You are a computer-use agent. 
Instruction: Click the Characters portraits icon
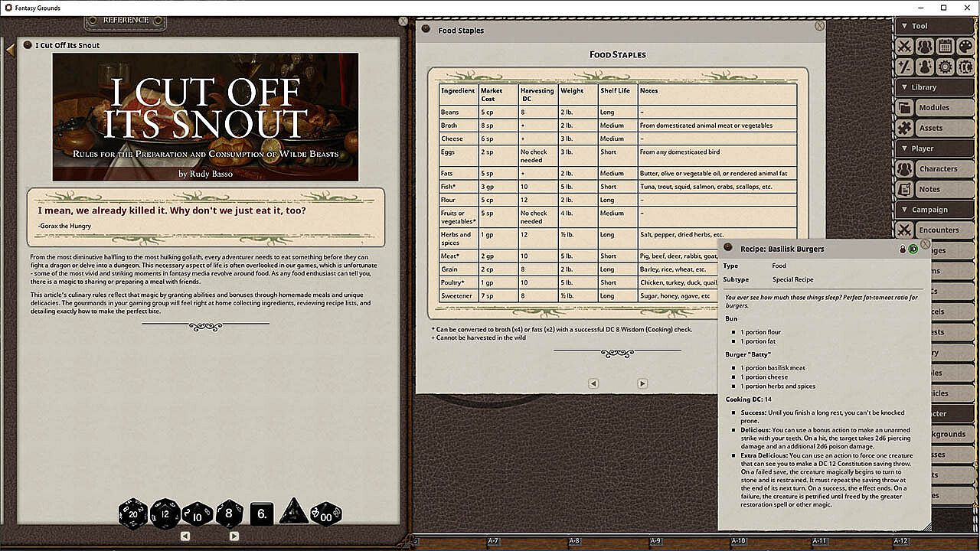click(904, 169)
